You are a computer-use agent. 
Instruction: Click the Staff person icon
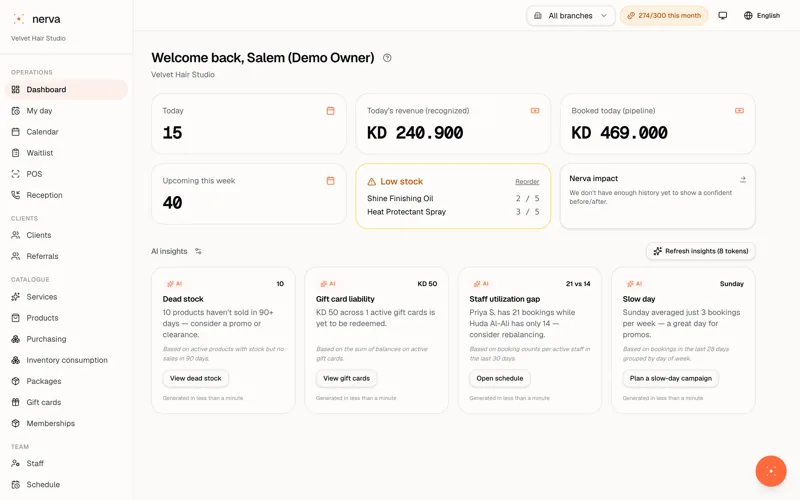[x=16, y=463]
